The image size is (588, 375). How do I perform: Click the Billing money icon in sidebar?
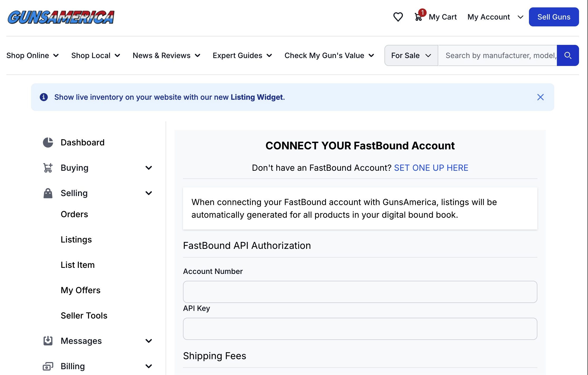point(48,366)
